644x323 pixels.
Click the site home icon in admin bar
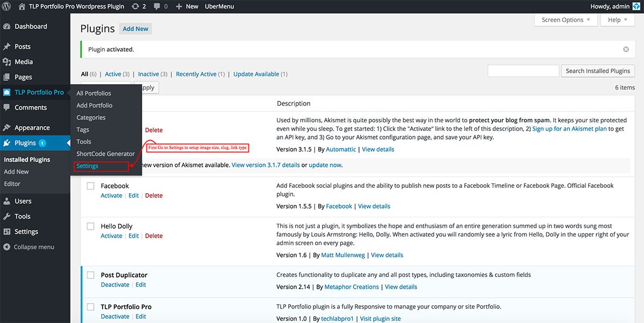pos(22,6)
